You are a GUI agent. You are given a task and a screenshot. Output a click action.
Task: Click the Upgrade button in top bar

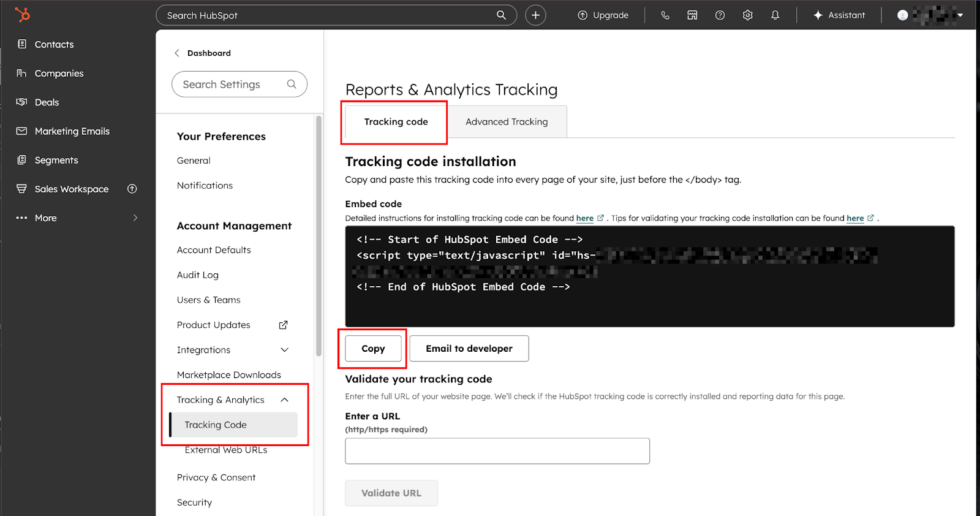(603, 15)
